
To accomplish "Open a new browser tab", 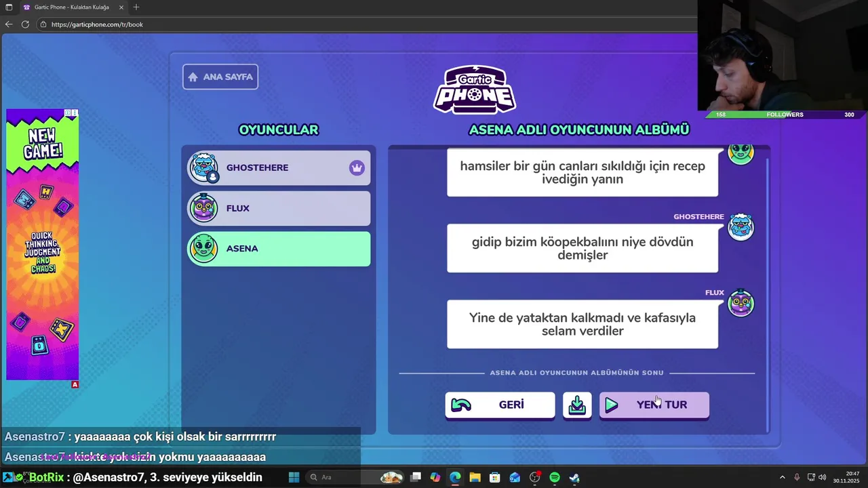I will coord(136,7).
